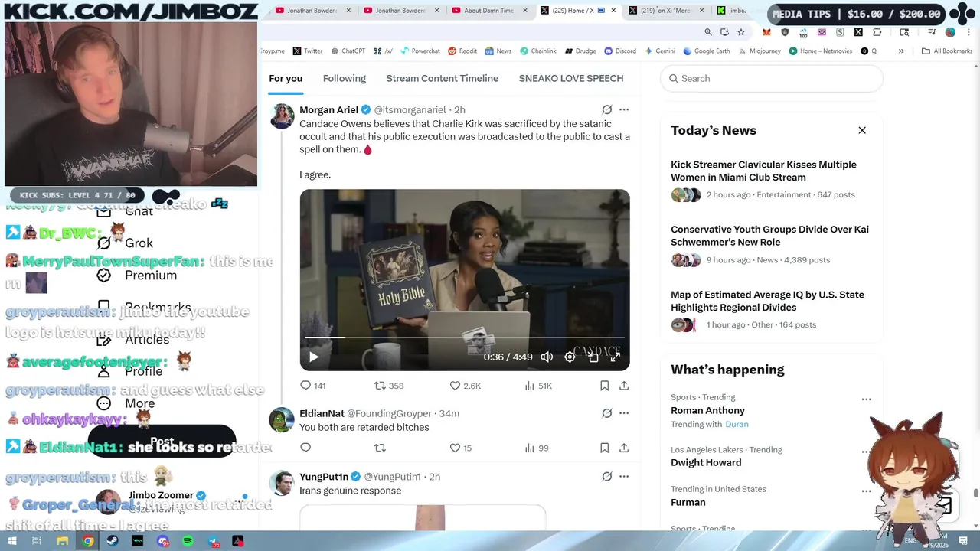The image size is (980, 551).
Task: Open more options for the Roman Anthony trend
Action: (866, 399)
